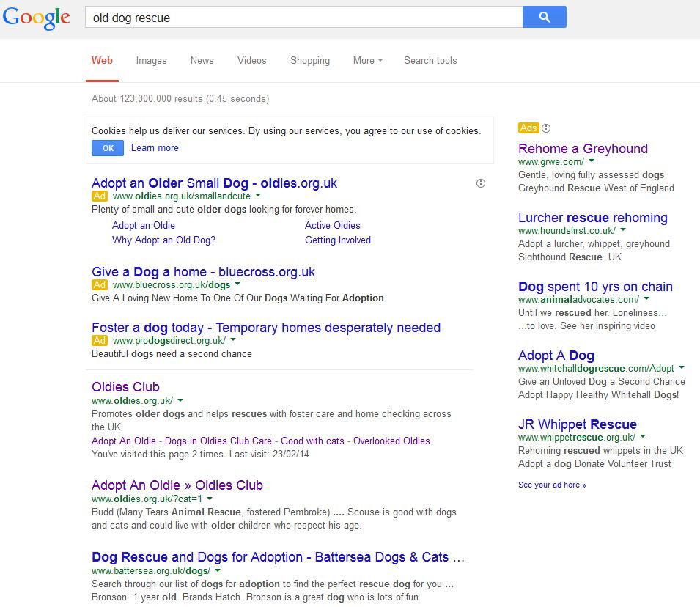Open the JR Whippet Rescue ad
This screenshot has width=700, height=607.
(578, 424)
